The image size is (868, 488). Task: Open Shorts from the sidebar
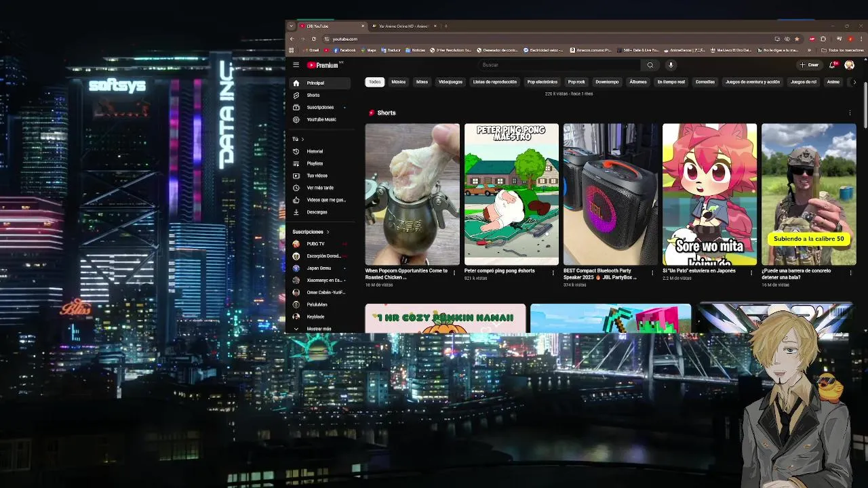321,95
